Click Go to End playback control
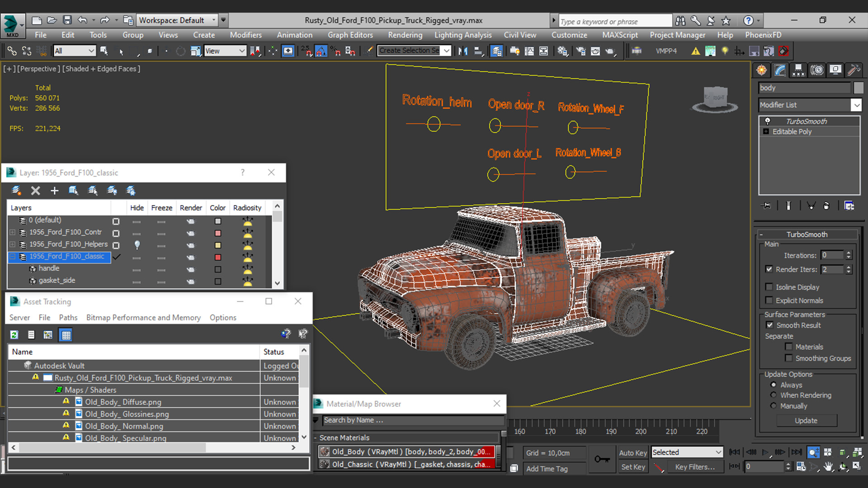Image resolution: width=868 pixels, height=488 pixels. click(x=797, y=452)
